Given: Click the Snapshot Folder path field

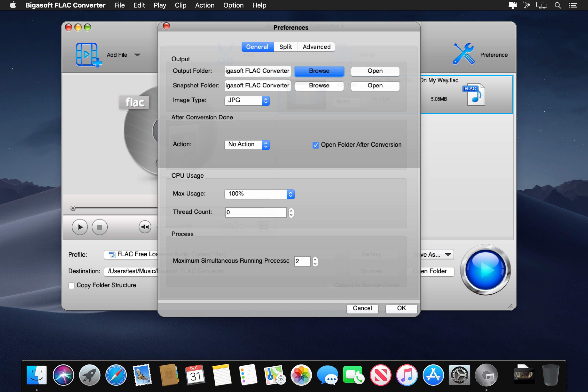Looking at the screenshot, I should 258,86.
